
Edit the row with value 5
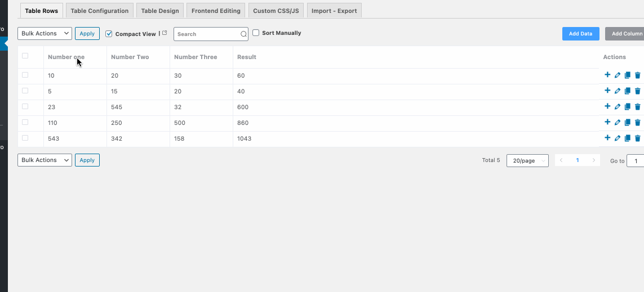click(x=618, y=91)
